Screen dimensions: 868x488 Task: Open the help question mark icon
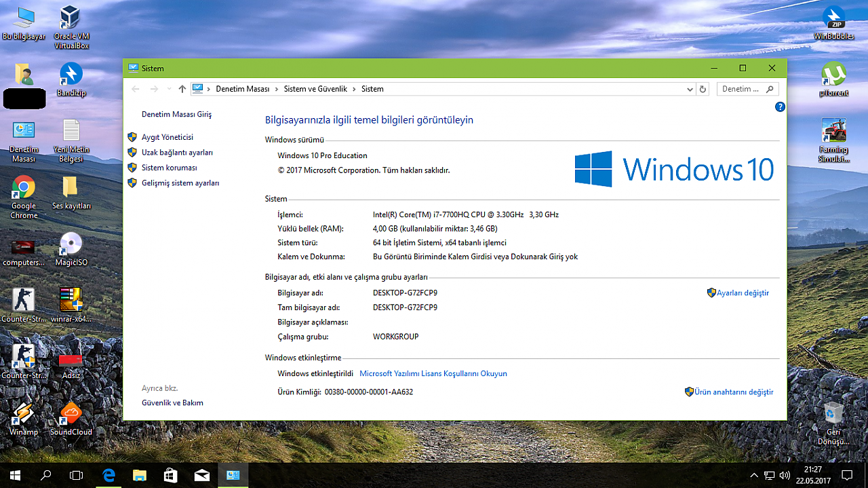tap(780, 107)
